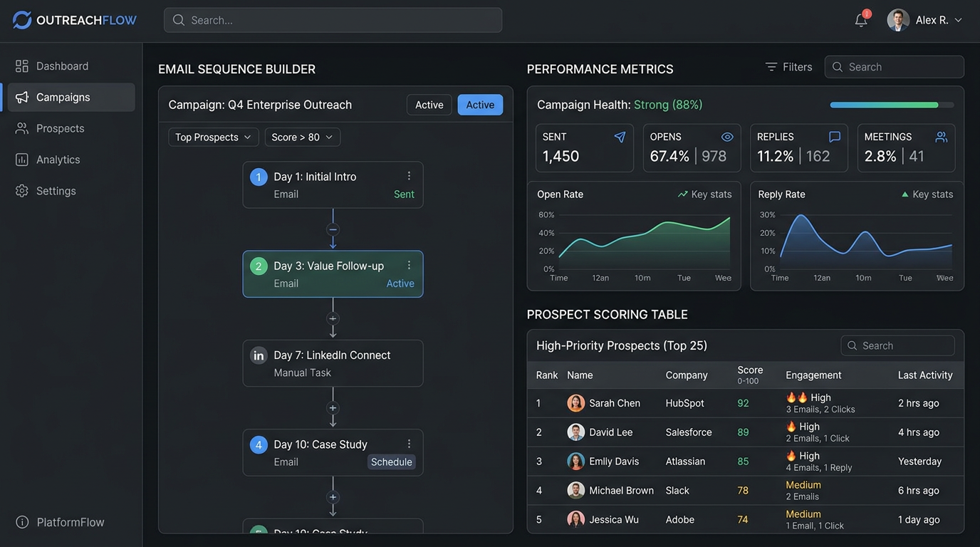Open Prospects in the sidebar
Screen dimensions: 980x547
pos(60,128)
